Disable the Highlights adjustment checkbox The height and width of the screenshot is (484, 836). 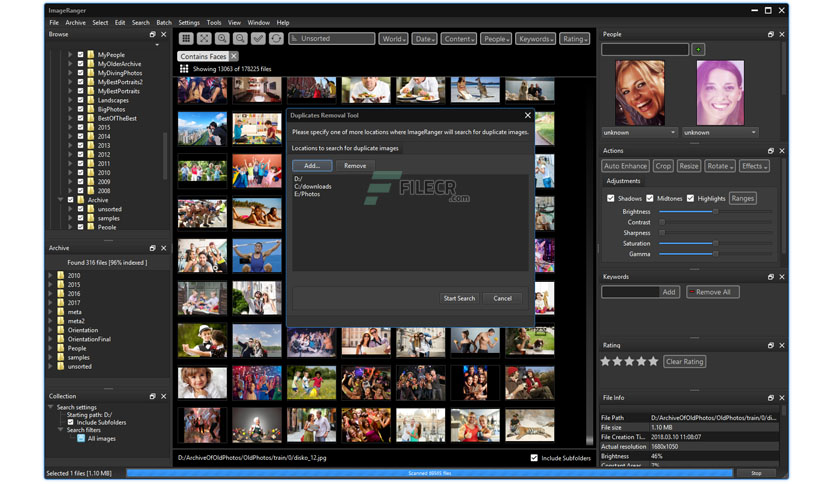(x=690, y=198)
